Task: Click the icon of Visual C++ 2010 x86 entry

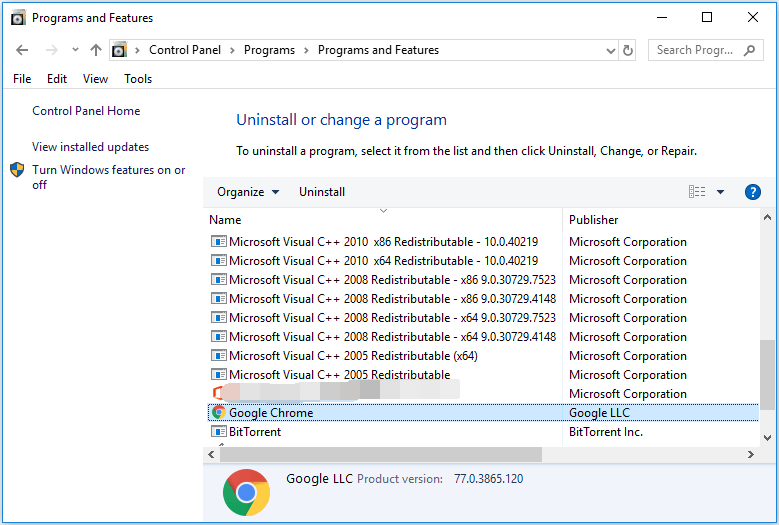Action: [219, 241]
